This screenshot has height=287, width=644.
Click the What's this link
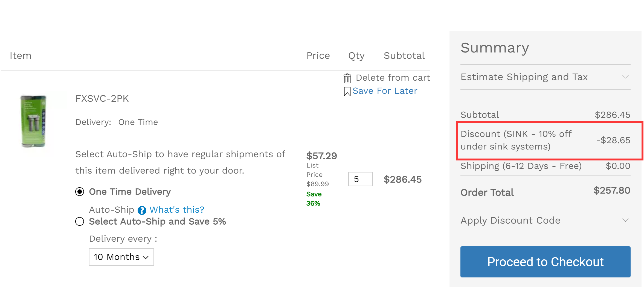177,210
